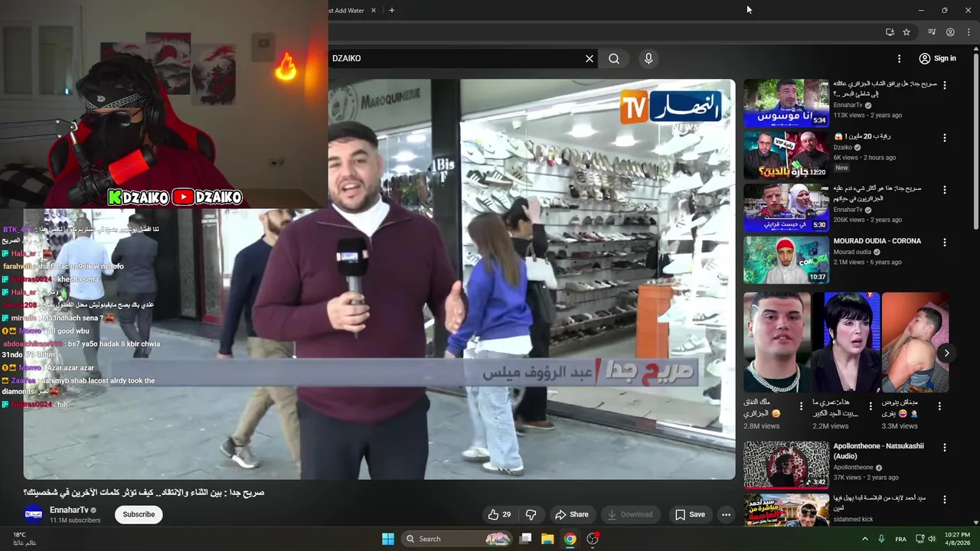This screenshot has height=551, width=980.
Task: Click the Share button
Action: pyautogui.click(x=572, y=514)
